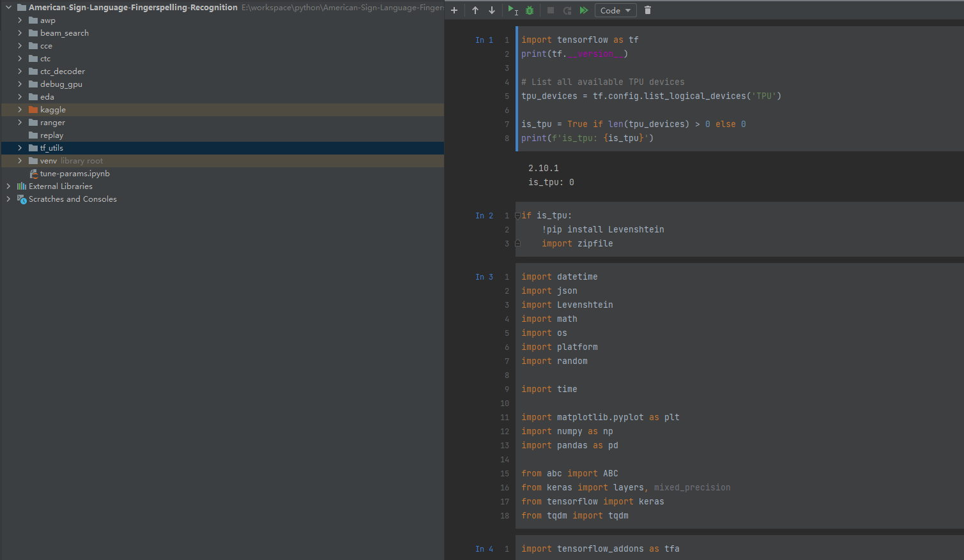Expand the beam_search folder
The height and width of the screenshot is (560, 964).
(20, 33)
